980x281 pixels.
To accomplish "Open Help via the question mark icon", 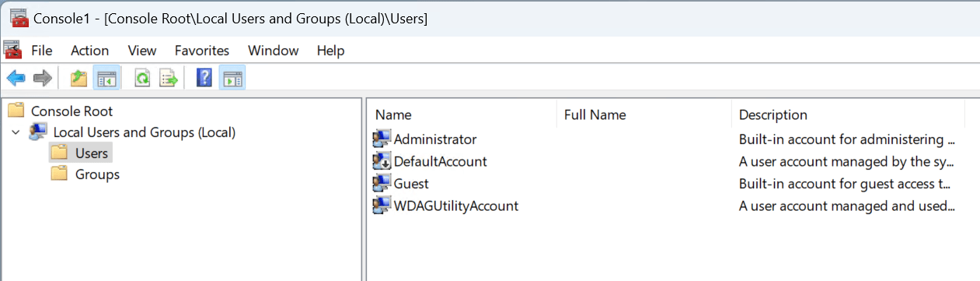I will click(204, 78).
